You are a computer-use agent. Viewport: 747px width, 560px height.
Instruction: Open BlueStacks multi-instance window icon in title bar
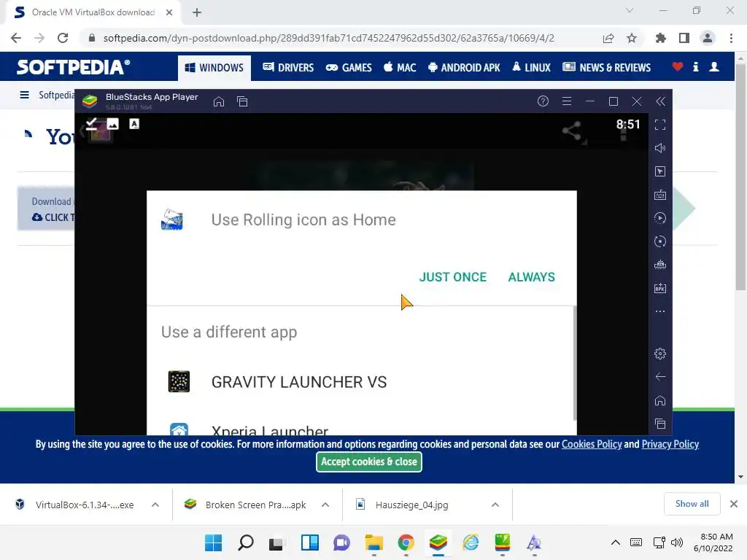(x=242, y=101)
